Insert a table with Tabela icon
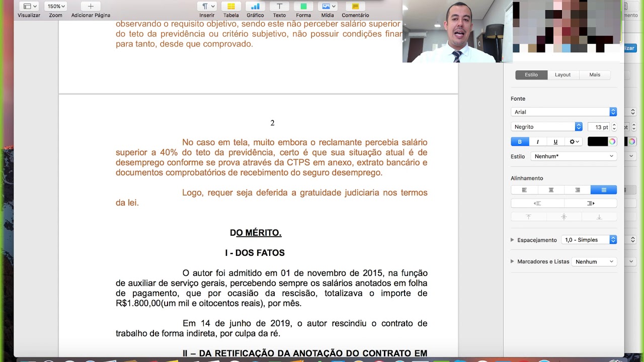644x362 pixels. tap(231, 7)
